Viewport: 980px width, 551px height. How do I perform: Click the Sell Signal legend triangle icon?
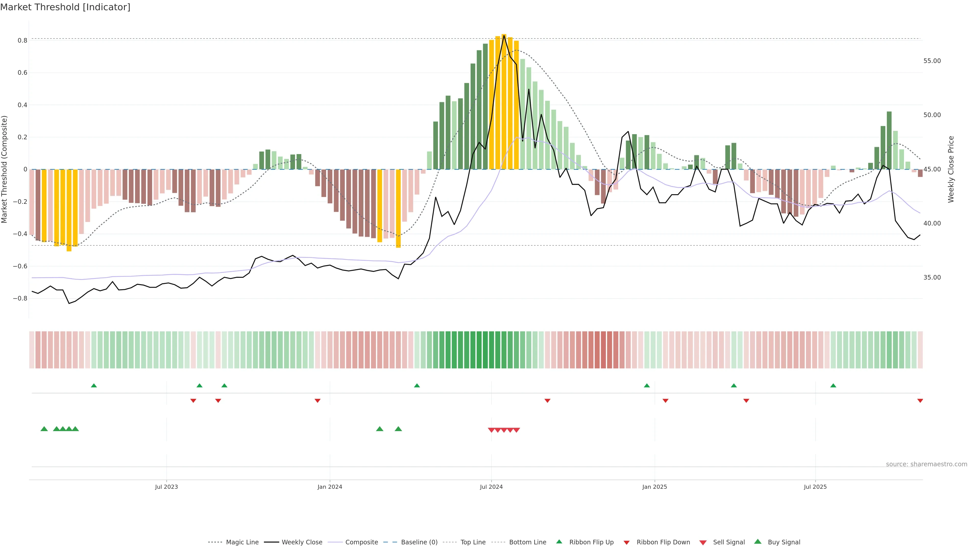[x=703, y=543]
